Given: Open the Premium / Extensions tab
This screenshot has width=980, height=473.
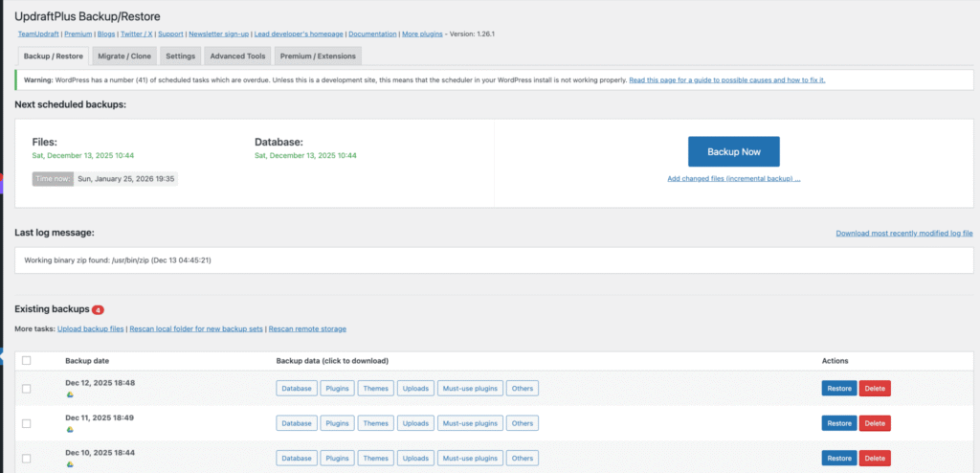Looking at the screenshot, I should [x=318, y=56].
